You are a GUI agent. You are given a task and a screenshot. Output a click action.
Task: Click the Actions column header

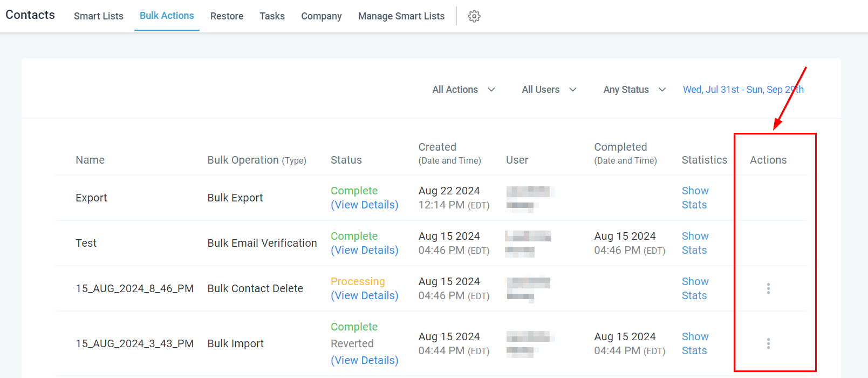pyautogui.click(x=768, y=160)
